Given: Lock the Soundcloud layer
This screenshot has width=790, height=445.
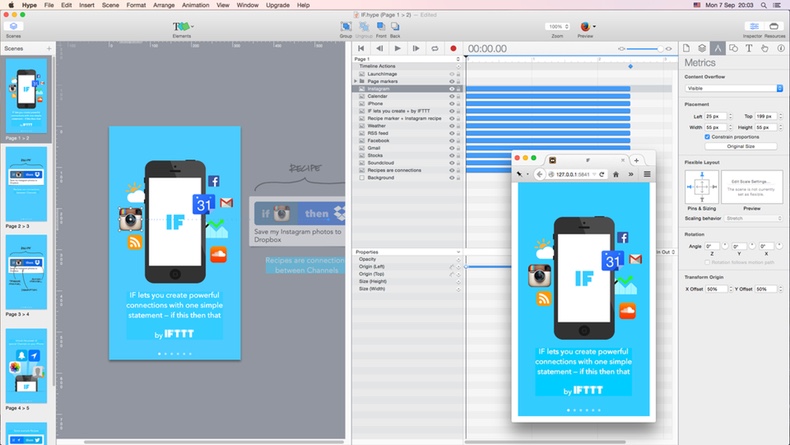Looking at the screenshot, I should 458,163.
